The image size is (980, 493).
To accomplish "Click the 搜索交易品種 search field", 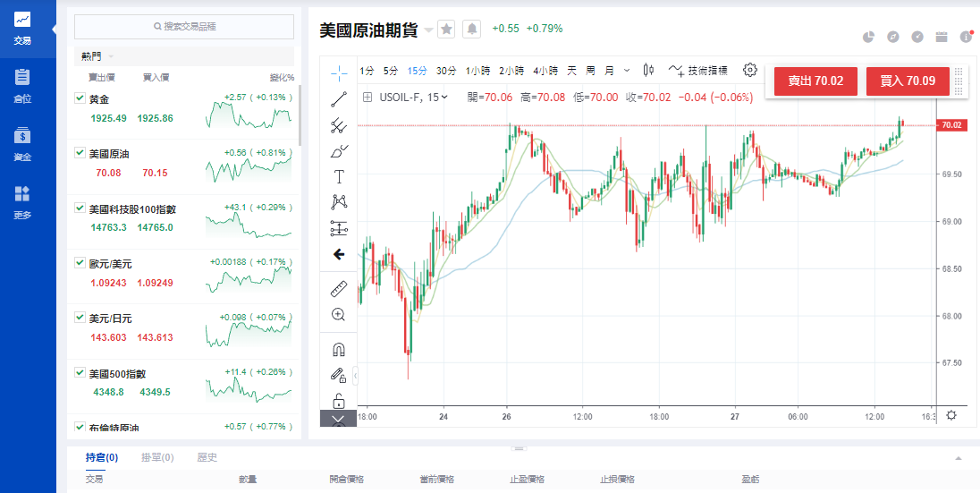I will coord(184,27).
